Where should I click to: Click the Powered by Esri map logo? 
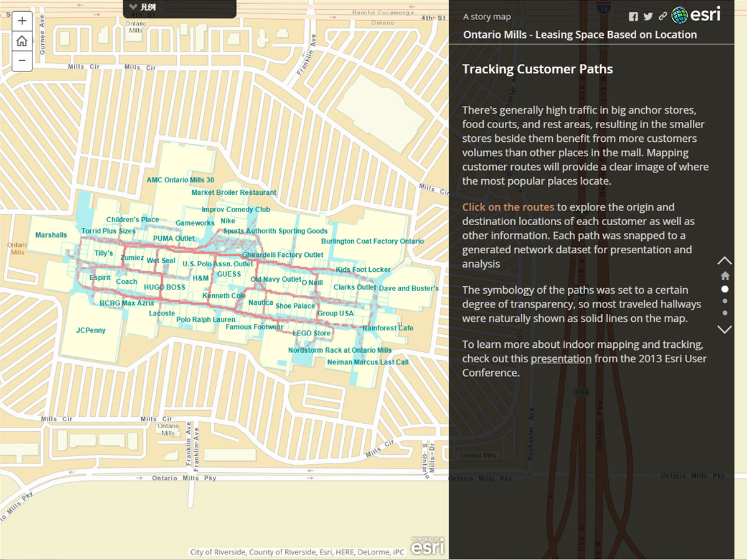(427, 545)
